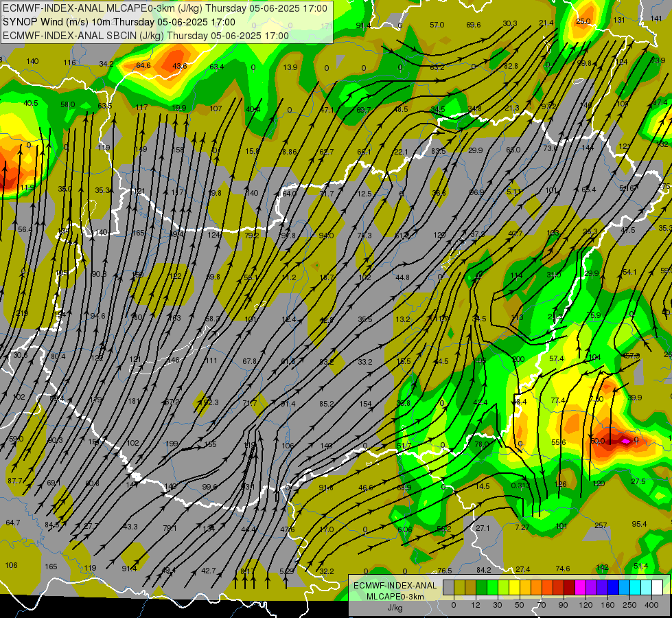Click the SYNOP Wind 10m title line
This screenshot has width=672, height=618.
pyautogui.click(x=119, y=22)
